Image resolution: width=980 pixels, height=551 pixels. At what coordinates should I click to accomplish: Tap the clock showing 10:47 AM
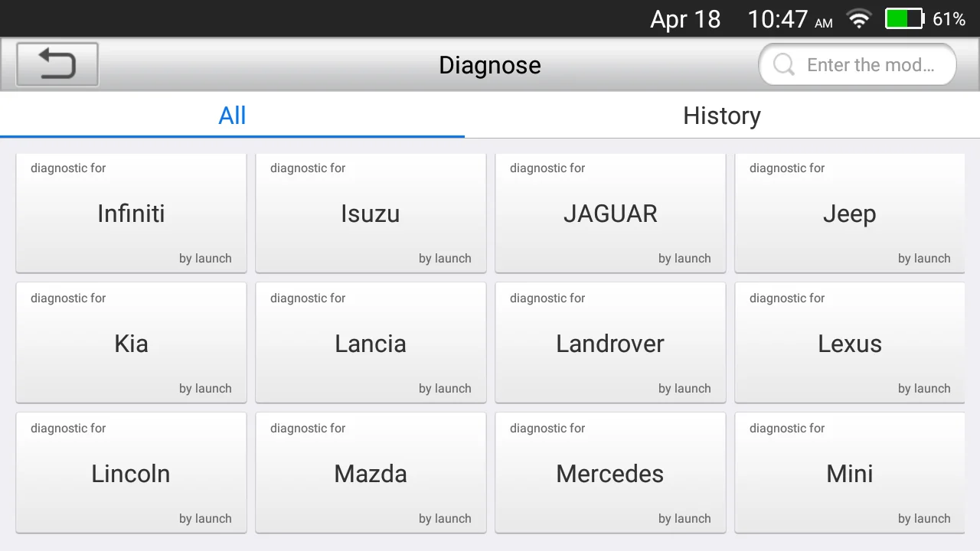pyautogui.click(x=789, y=19)
